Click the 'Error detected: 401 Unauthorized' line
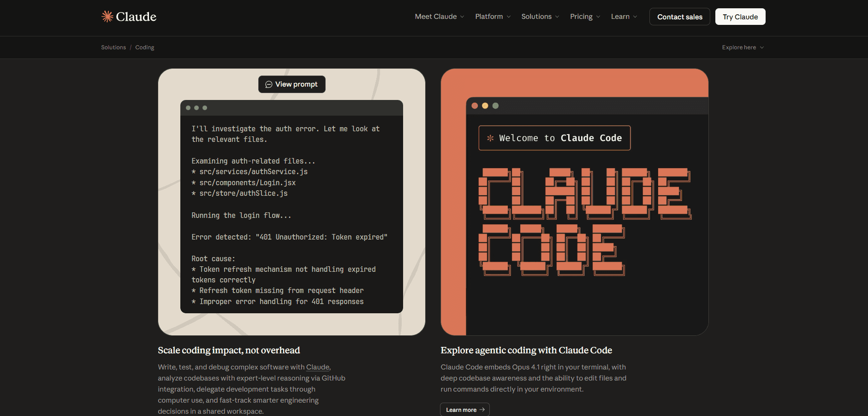Screen dimensions: 868x416 click(x=289, y=237)
